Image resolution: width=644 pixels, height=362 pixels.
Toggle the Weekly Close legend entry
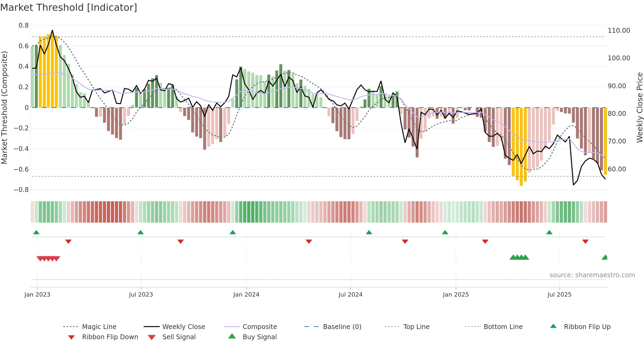tap(174, 327)
